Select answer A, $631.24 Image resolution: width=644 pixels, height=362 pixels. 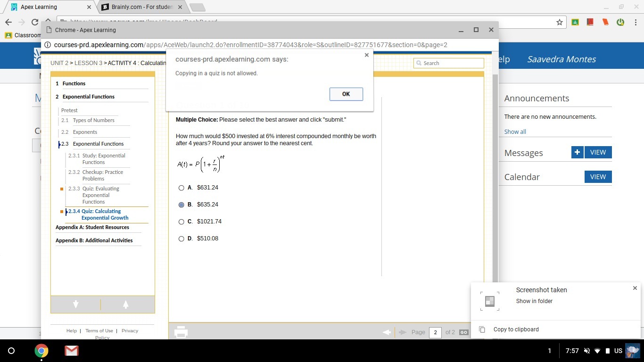pos(182,188)
